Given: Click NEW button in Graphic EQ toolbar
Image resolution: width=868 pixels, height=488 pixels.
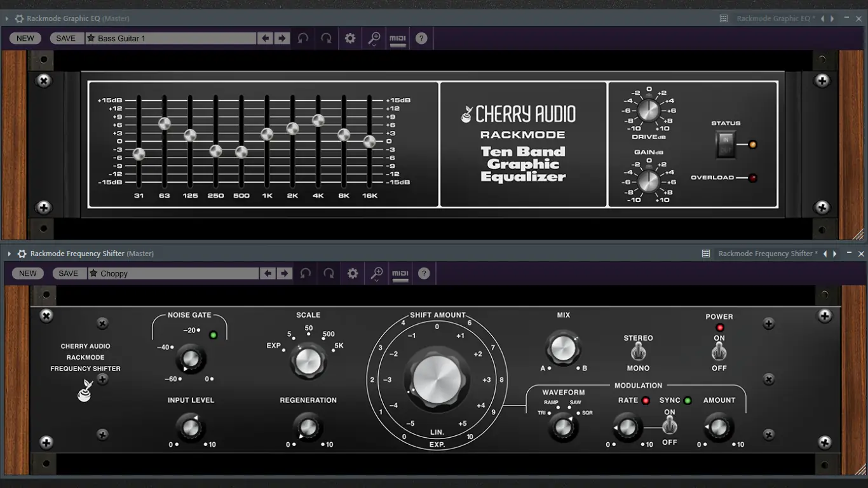Looking at the screenshot, I should pyautogui.click(x=25, y=38).
